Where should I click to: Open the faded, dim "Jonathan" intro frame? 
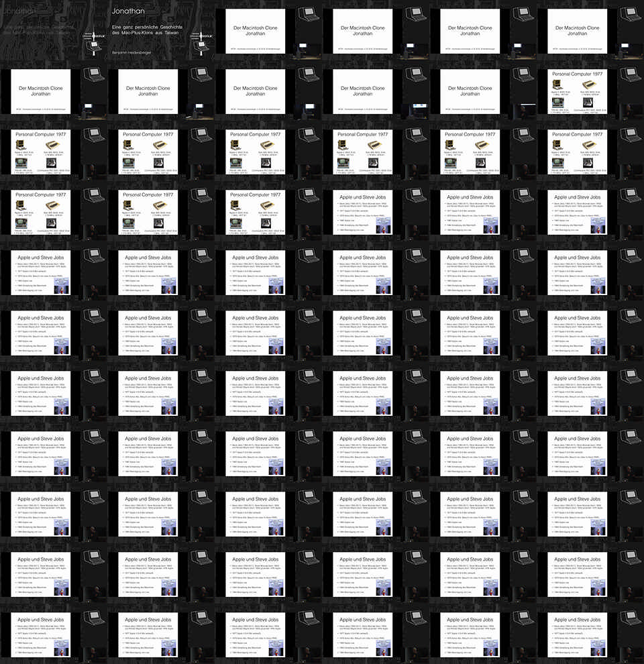click(x=54, y=30)
